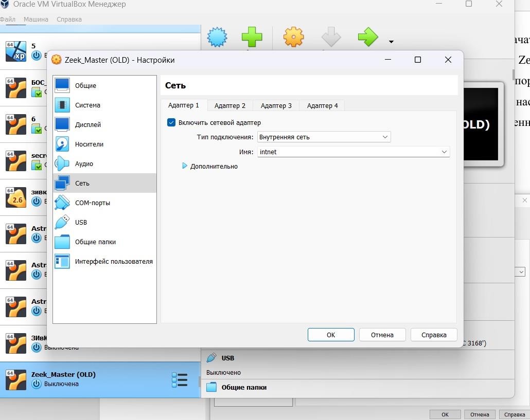Click the USB icon in details pane

[x=211, y=358]
